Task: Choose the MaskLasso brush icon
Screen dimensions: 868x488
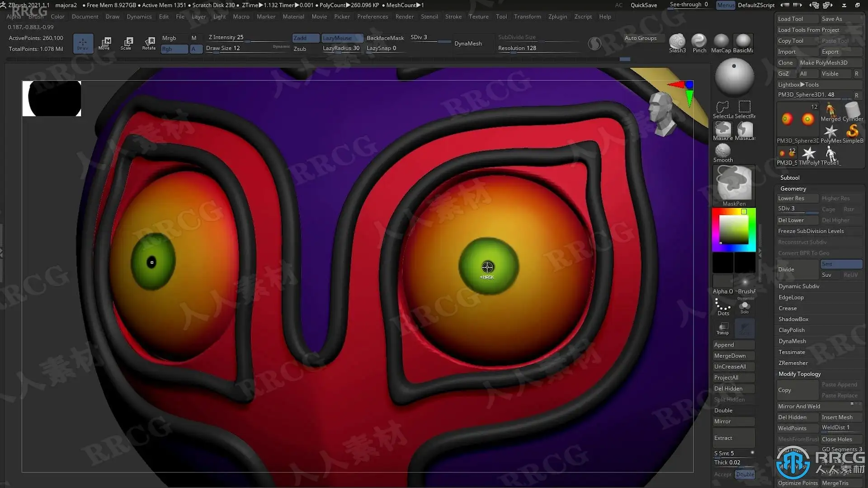Action: point(745,131)
